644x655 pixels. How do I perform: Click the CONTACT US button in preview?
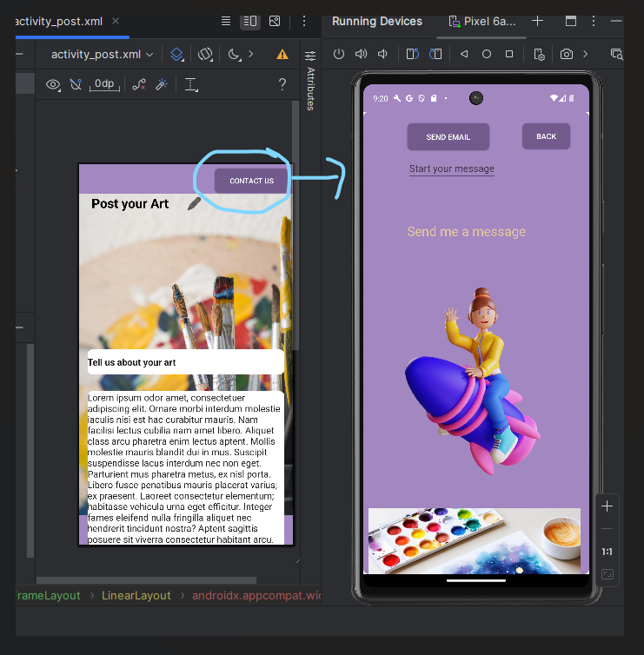(251, 181)
